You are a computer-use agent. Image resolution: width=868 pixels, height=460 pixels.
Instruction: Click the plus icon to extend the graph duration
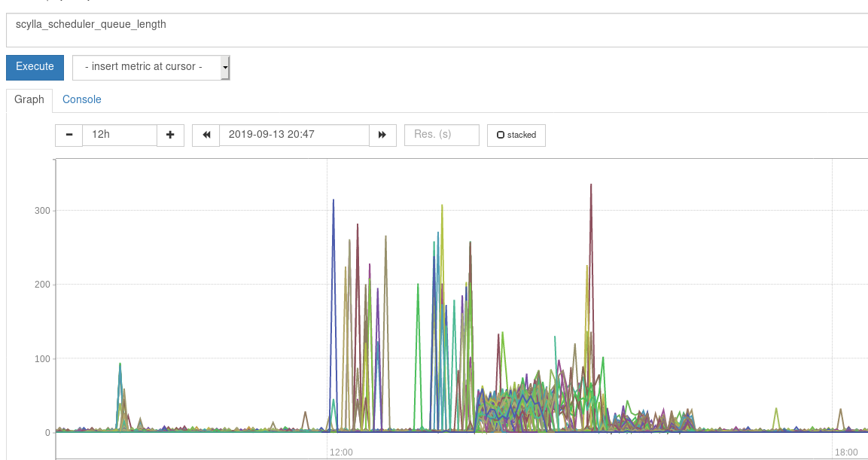click(x=170, y=135)
